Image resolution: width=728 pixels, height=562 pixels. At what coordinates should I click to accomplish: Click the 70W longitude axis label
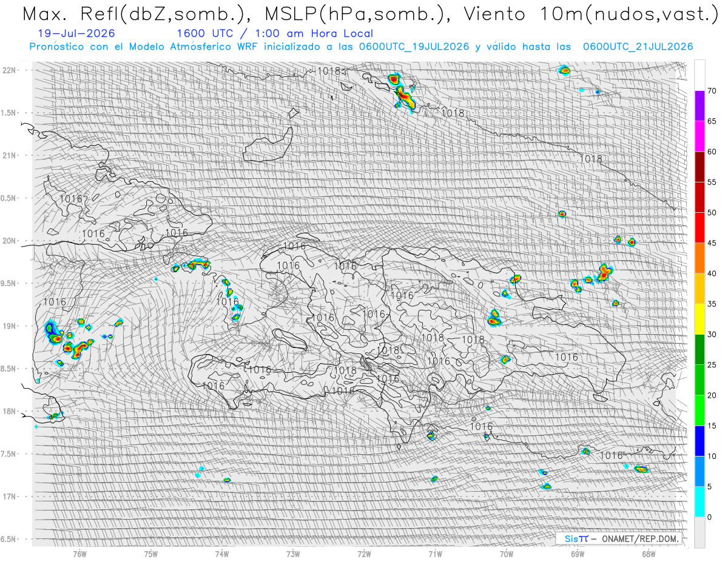[507, 553]
